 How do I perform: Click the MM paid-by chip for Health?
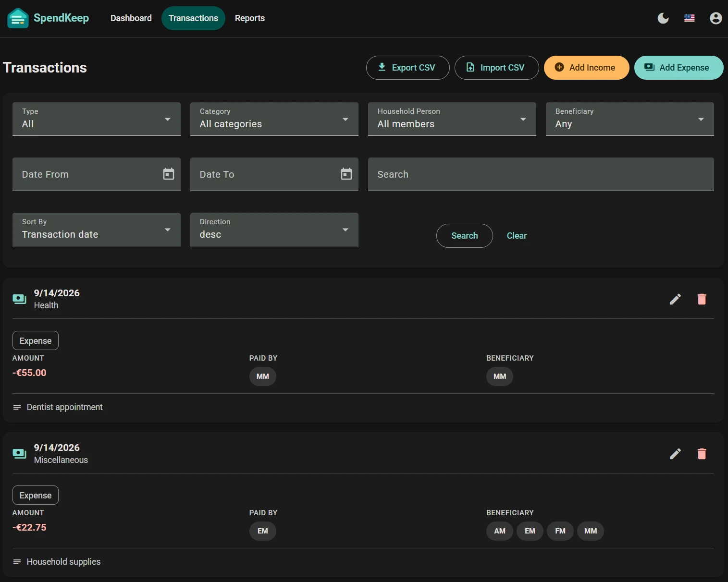(x=263, y=376)
